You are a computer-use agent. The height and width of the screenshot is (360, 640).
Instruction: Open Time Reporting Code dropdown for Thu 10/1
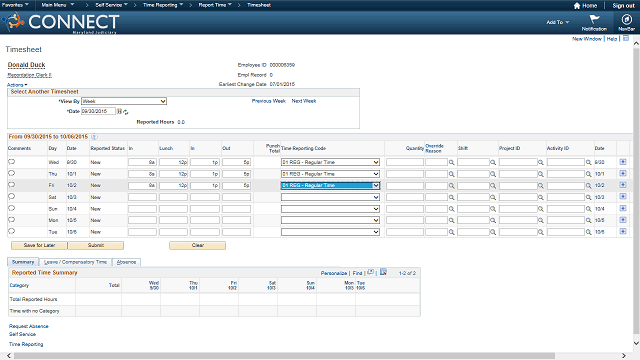coord(330,174)
